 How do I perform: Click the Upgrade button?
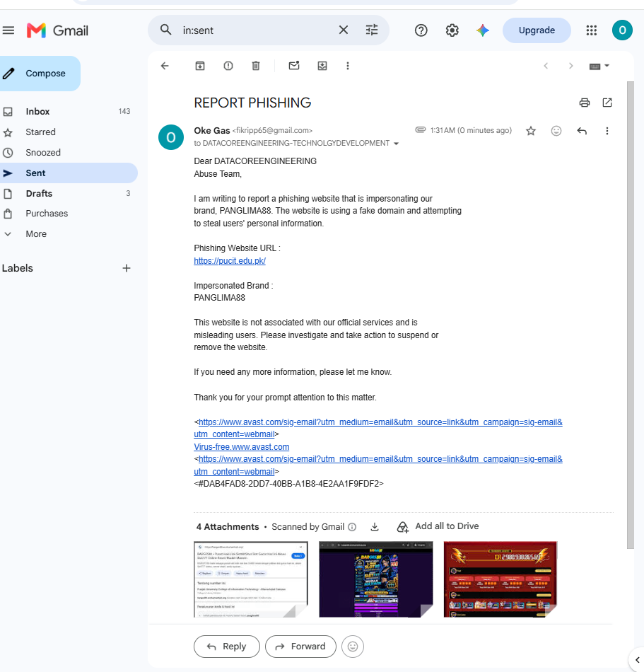pos(537,30)
